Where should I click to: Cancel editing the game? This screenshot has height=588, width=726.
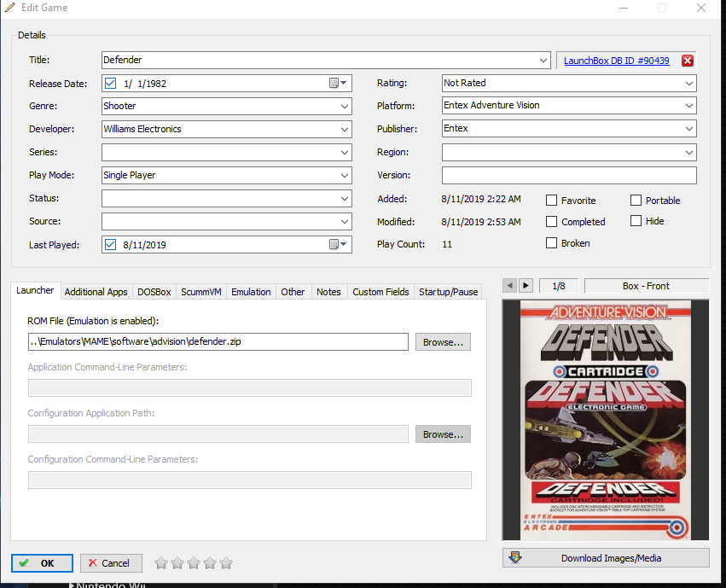click(111, 563)
